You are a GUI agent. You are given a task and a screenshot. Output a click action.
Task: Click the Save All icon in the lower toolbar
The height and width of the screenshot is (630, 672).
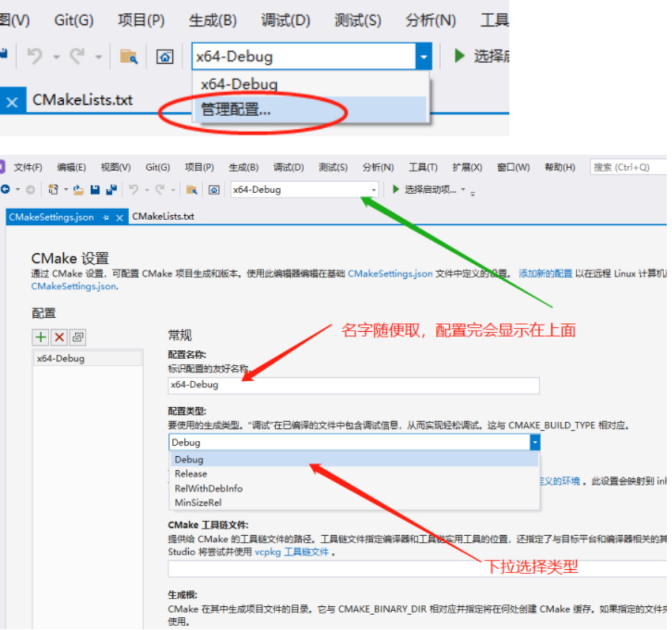coord(112,190)
